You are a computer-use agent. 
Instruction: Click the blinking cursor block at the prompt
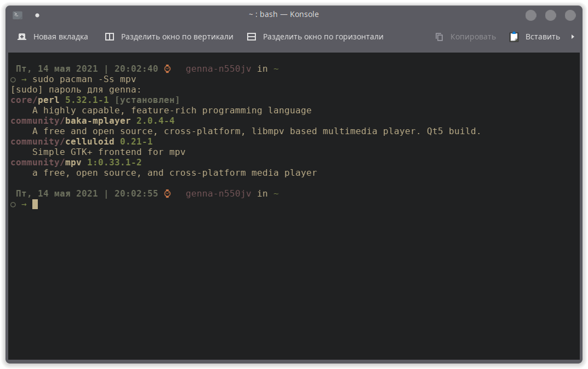(34, 204)
